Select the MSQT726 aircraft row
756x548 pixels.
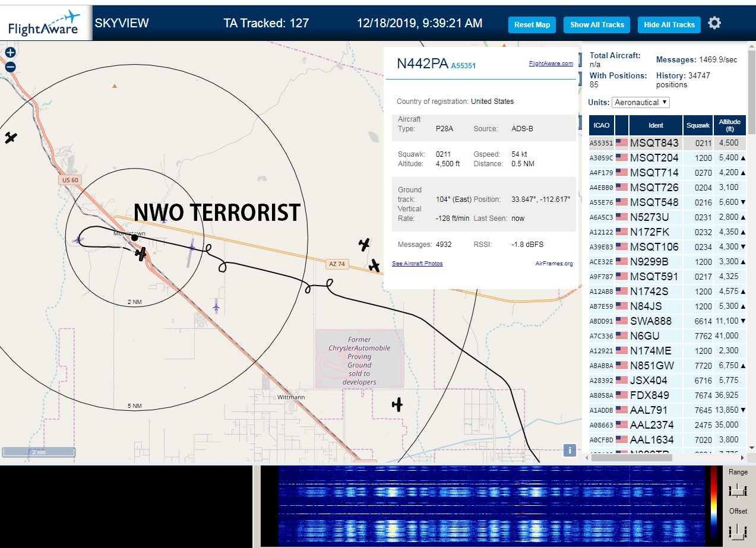tap(668, 188)
